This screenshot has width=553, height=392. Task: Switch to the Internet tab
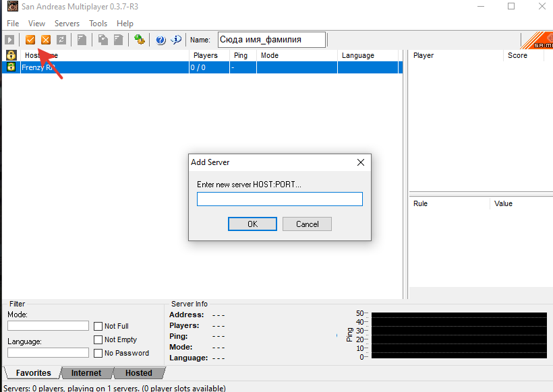86,373
